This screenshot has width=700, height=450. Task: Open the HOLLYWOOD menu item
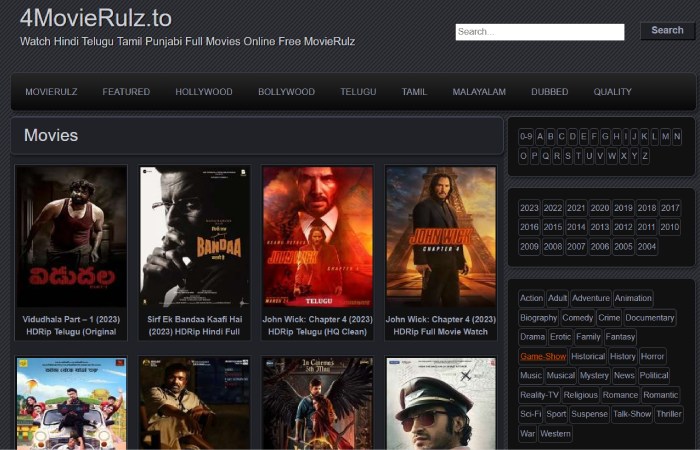[204, 92]
